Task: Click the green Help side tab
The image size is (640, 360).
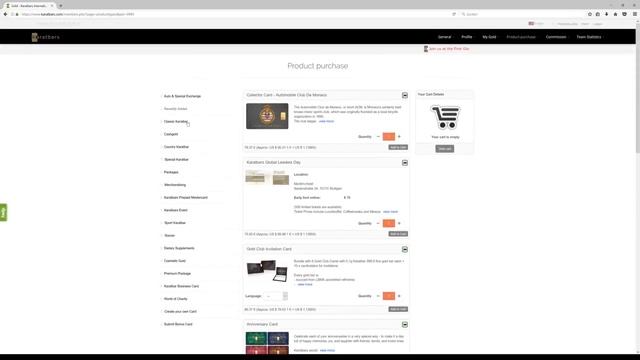Action: coord(3,212)
